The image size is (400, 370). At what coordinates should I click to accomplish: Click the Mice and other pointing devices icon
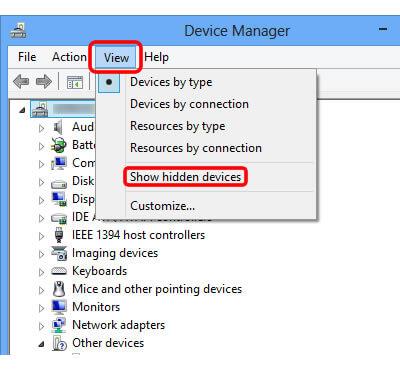click(59, 289)
